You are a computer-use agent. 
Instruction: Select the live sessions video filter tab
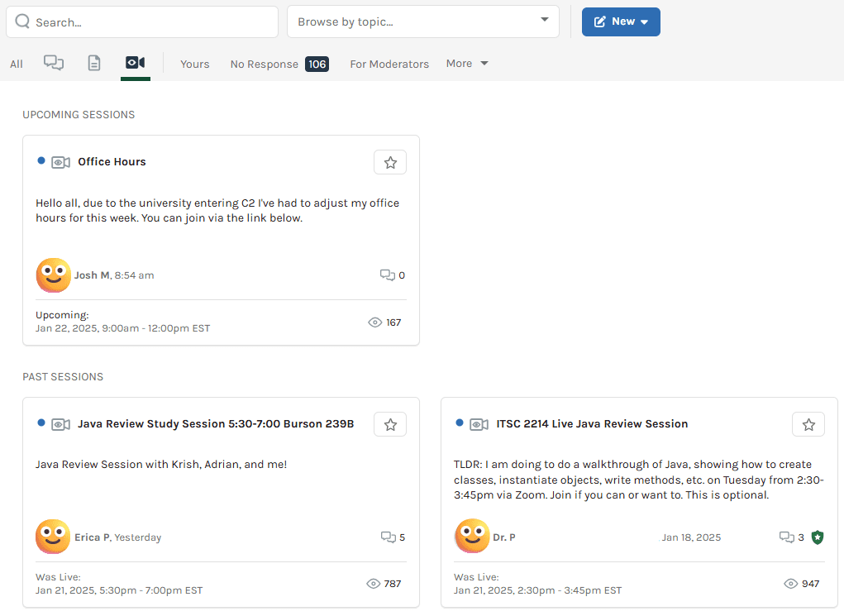135,63
